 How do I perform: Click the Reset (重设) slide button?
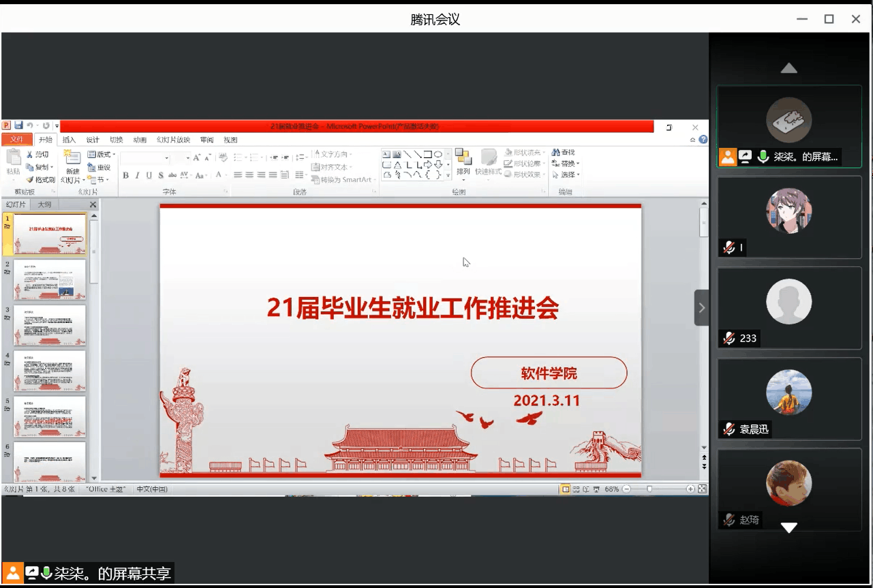pyautogui.click(x=99, y=168)
